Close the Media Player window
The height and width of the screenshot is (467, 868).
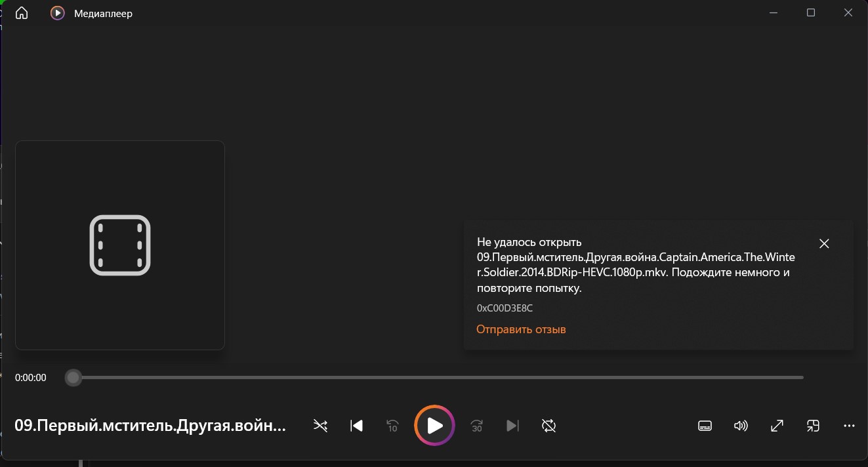(x=848, y=13)
